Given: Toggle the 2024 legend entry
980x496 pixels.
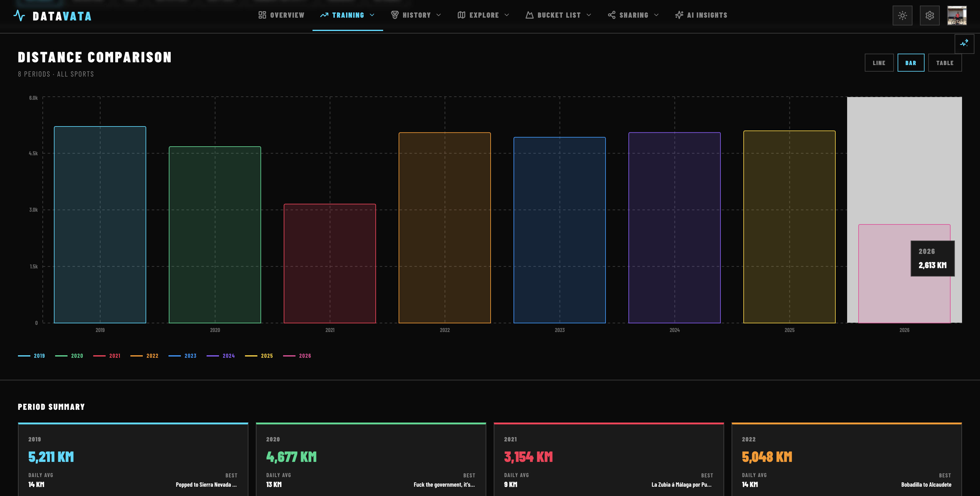Looking at the screenshot, I should click(x=221, y=356).
